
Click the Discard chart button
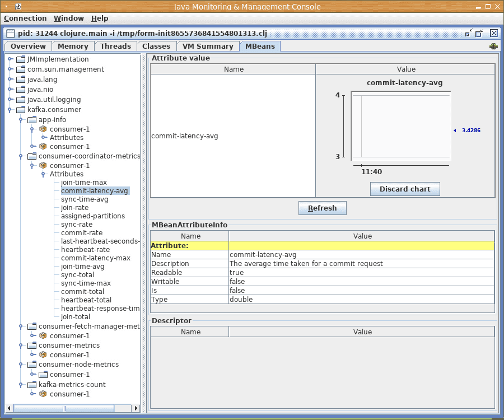(405, 189)
